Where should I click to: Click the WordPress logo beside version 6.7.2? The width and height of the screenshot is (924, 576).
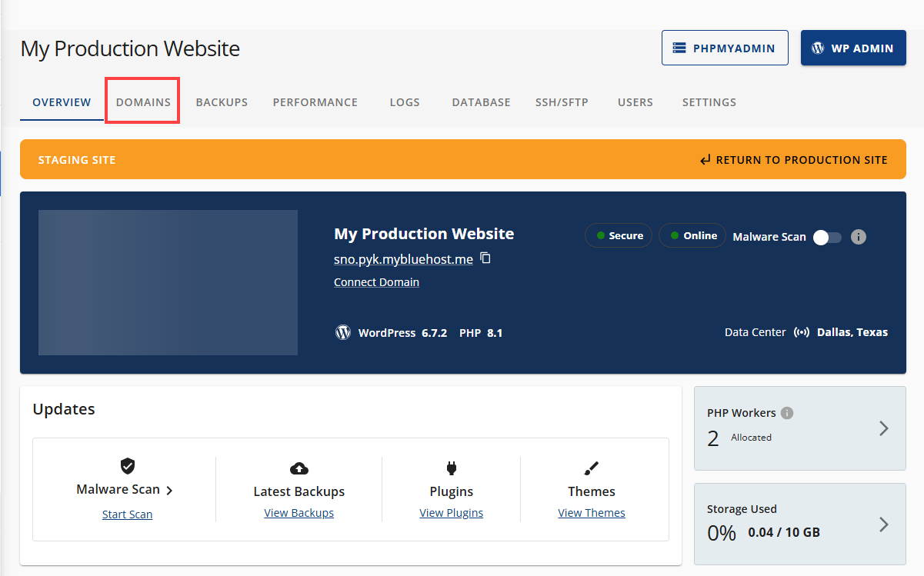[x=342, y=332]
